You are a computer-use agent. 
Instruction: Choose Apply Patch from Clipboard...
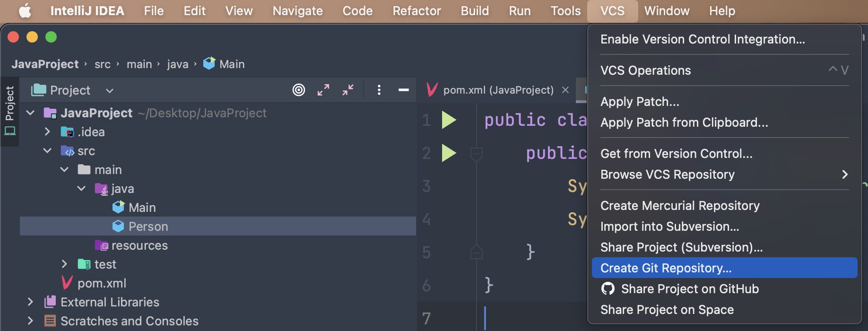pyautogui.click(x=724, y=122)
